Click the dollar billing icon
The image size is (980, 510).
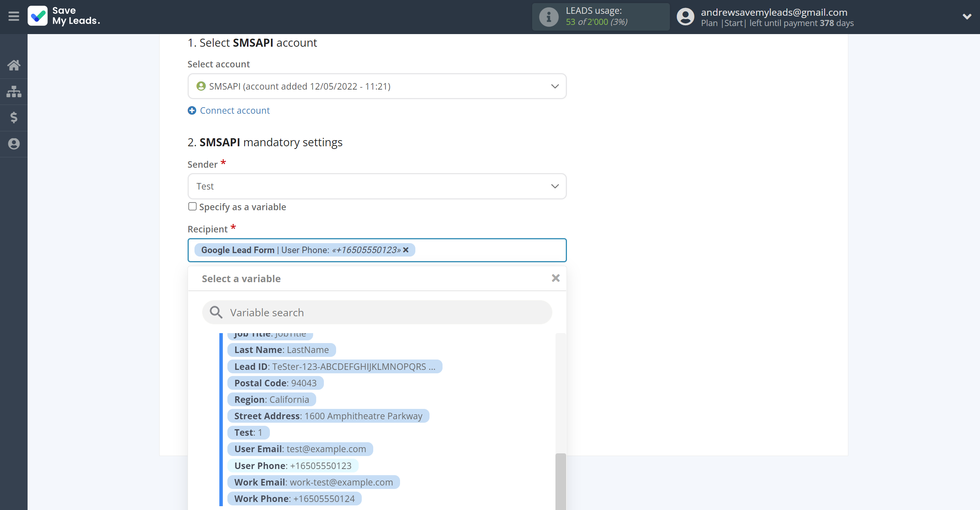click(14, 118)
